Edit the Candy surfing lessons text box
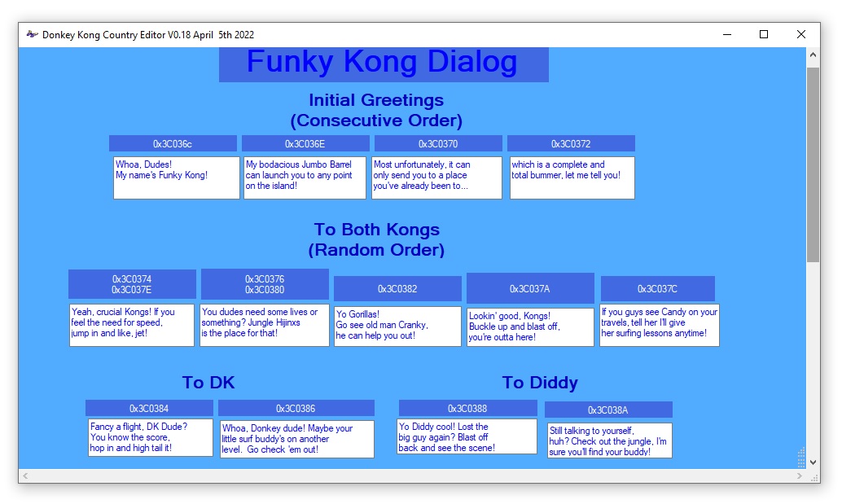The image size is (842, 504). pyautogui.click(x=660, y=325)
